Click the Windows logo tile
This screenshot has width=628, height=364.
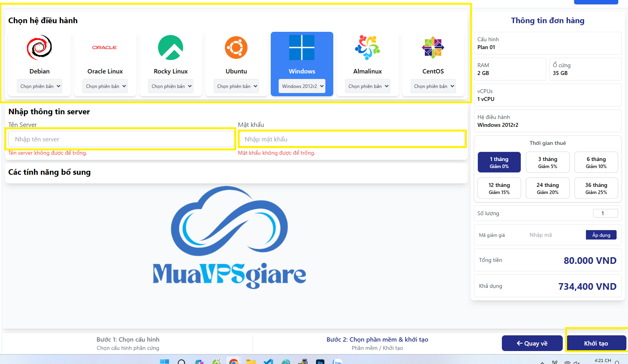302,48
